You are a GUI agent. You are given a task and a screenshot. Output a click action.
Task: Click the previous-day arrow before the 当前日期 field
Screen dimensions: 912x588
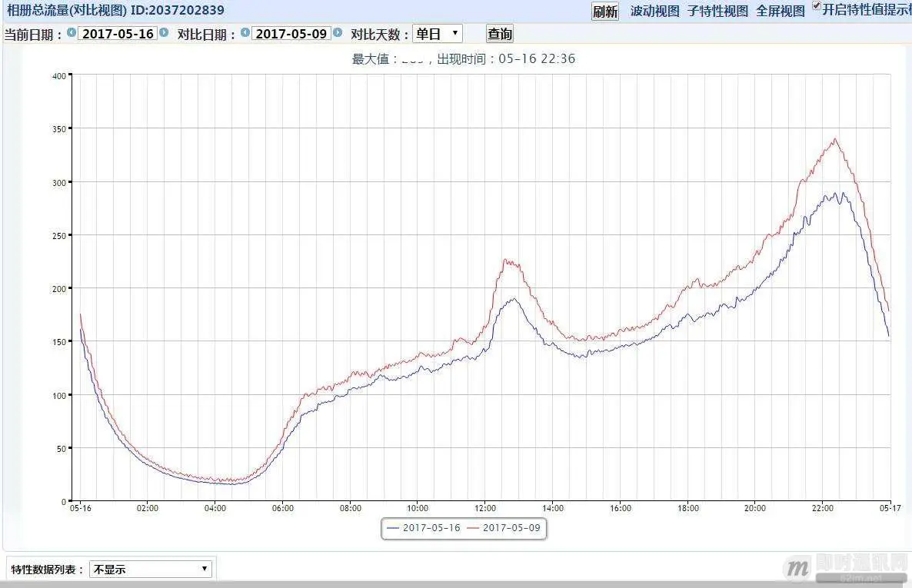[x=71, y=33]
